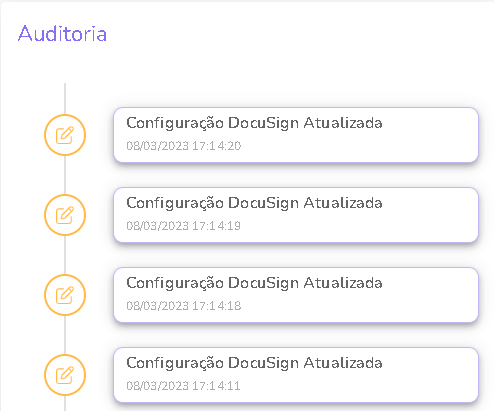Open the audit card logged at 17:14:11
Viewport: 494px width, 411px height.
coord(296,375)
